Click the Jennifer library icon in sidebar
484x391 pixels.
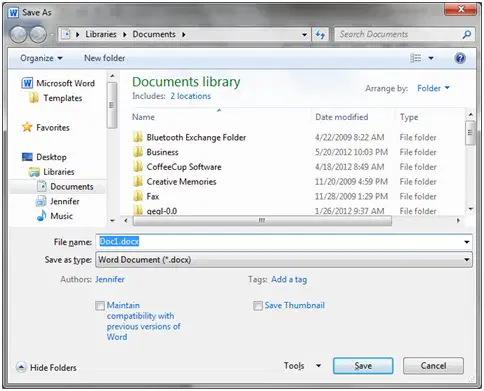[x=41, y=201]
